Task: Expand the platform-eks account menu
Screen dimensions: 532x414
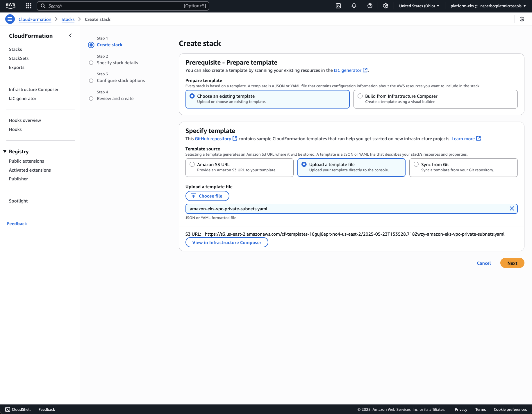Action: tap(488, 6)
